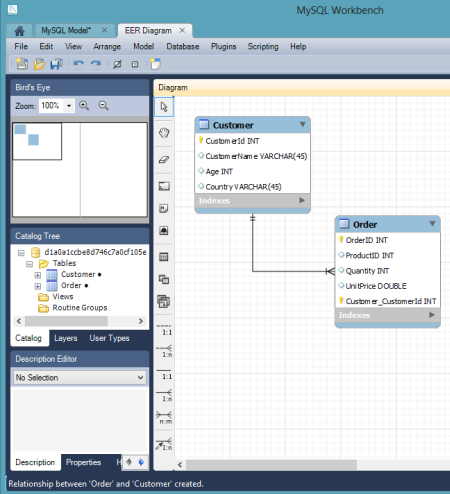Open a model file from toolbar
The width and height of the screenshot is (450, 494).
point(39,64)
